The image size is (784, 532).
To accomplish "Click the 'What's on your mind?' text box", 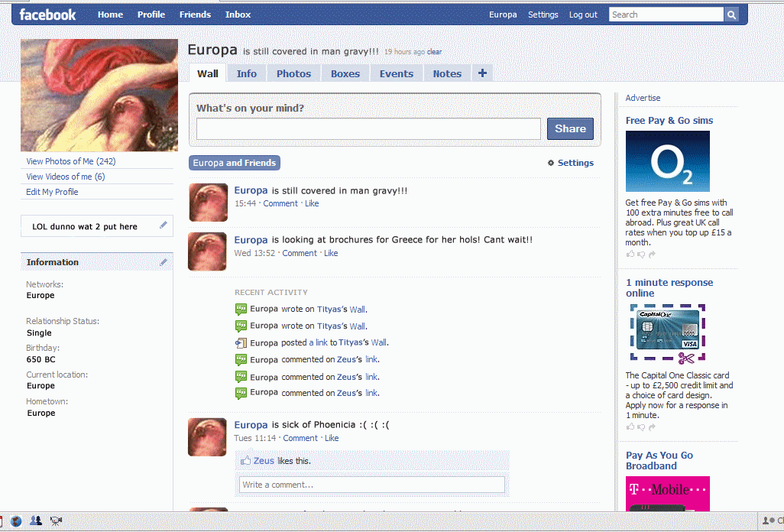I will tap(368, 129).
